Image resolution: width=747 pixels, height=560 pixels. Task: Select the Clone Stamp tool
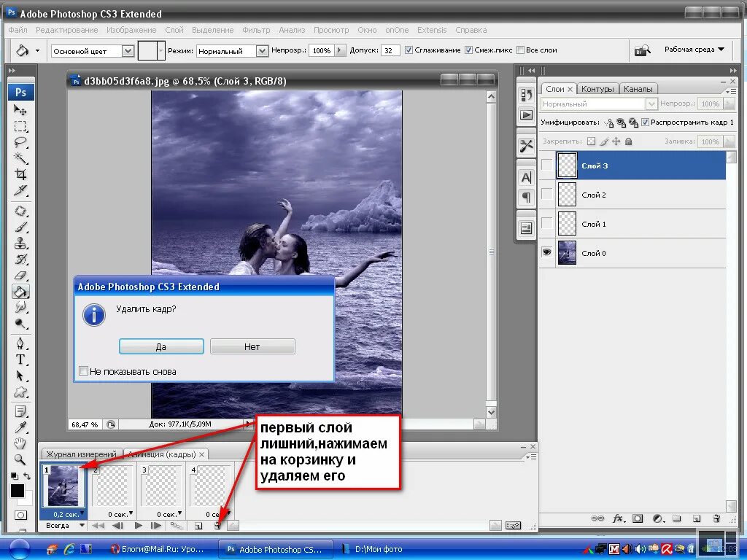[x=20, y=244]
